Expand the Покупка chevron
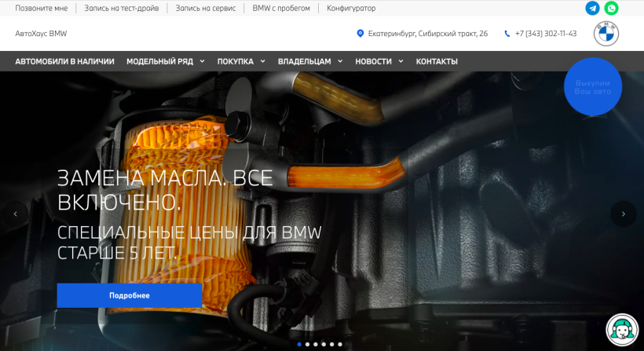644x351 pixels. 262,61
